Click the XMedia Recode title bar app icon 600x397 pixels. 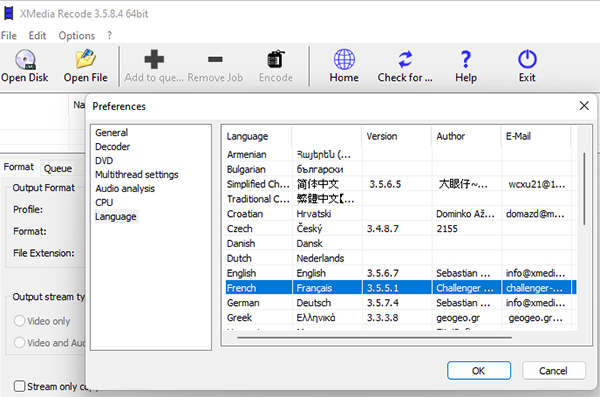click(x=8, y=13)
